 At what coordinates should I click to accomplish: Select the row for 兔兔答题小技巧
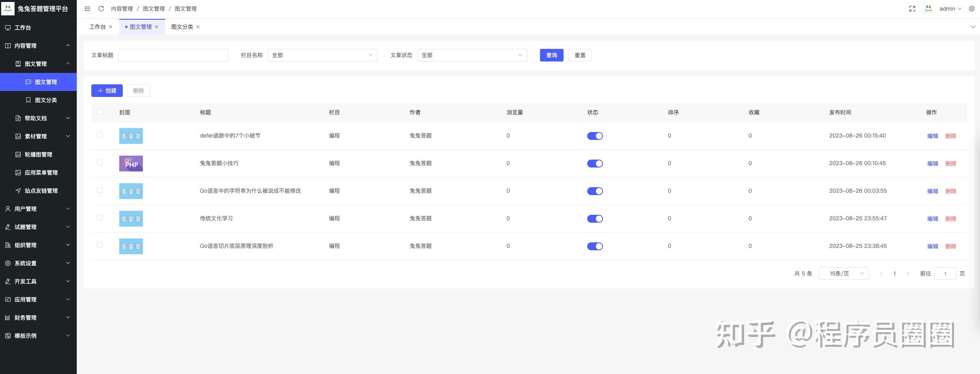click(100, 163)
